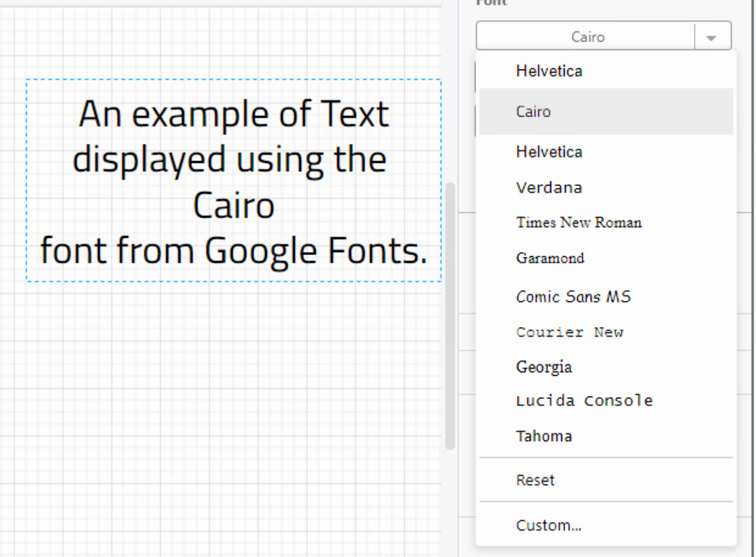Select Cairo in the font list
The width and height of the screenshot is (756, 557).
tap(606, 112)
